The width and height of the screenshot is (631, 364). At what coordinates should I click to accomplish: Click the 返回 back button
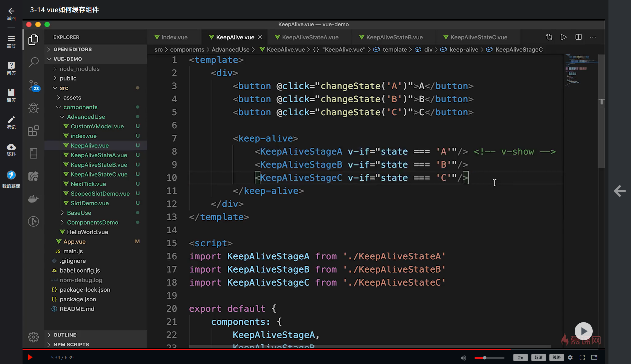[x=11, y=14]
